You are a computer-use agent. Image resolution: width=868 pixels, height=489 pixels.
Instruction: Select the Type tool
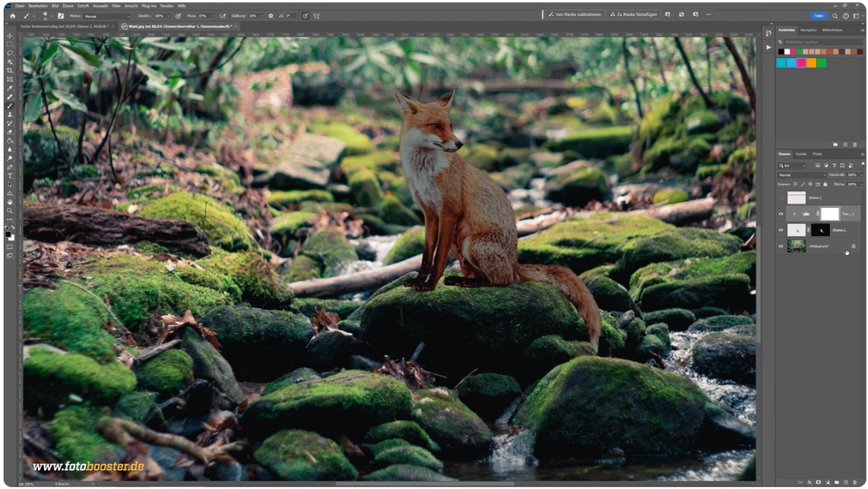[x=10, y=176]
